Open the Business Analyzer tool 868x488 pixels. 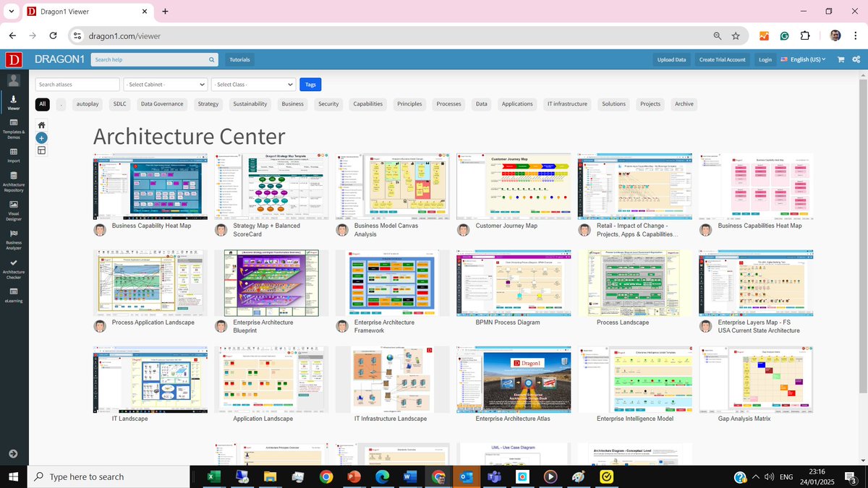click(13, 239)
